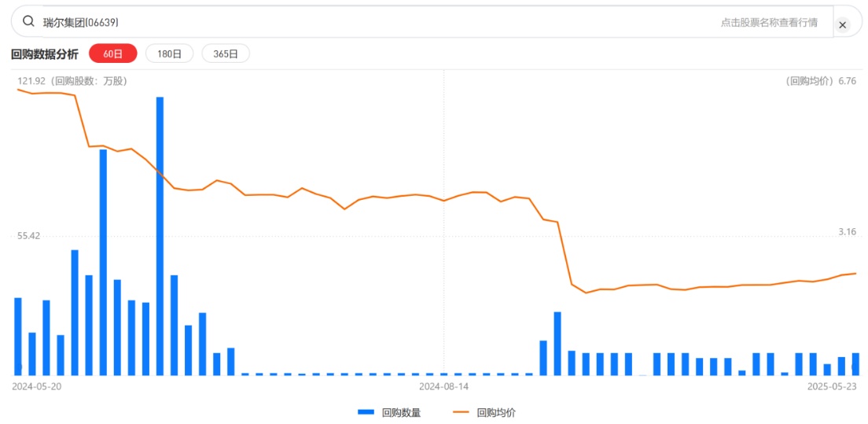Clear the search with the X button
This screenshot has height=424, width=868.
pyautogui.click(x=842, y=25)
